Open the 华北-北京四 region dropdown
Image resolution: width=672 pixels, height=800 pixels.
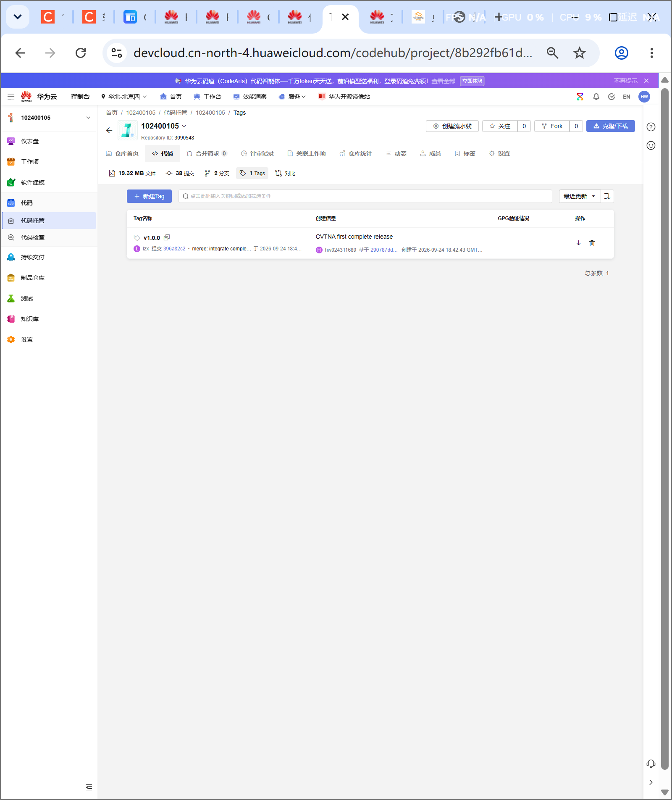coord(124,97)
